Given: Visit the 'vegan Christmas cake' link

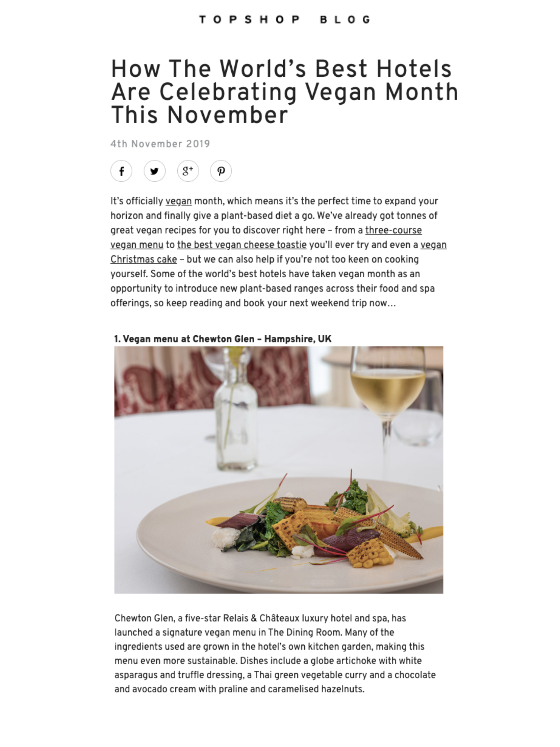Looking at the screenshot, I should pyautogui.click(x=144, y=259).
